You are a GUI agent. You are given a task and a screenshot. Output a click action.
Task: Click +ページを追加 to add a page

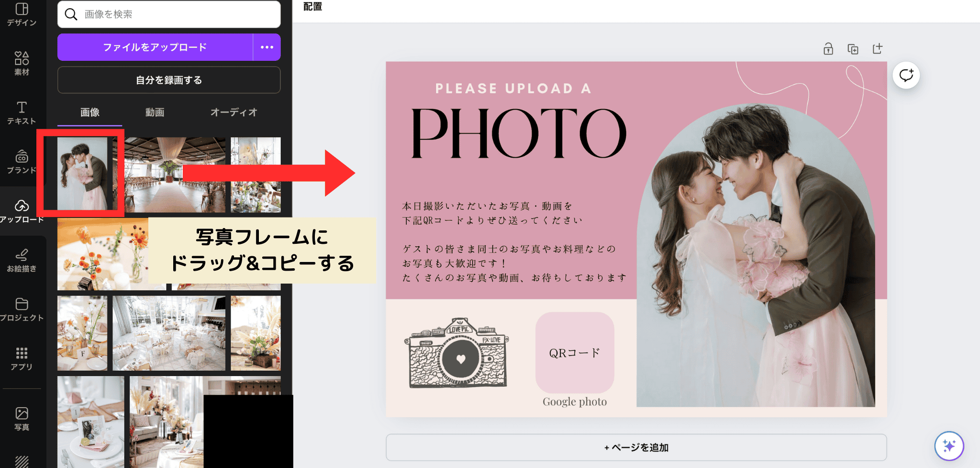coord(636,447)
